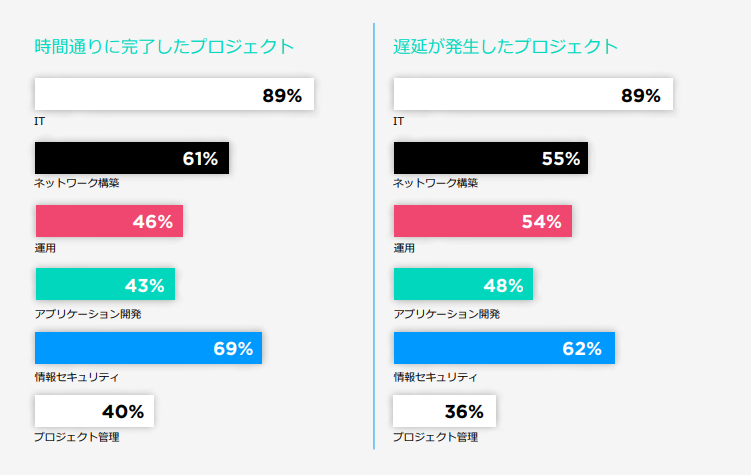Click the teal 43% アプリケーション開発 bar
Viewport: 751px width, 475px height.
click(105, 284)
